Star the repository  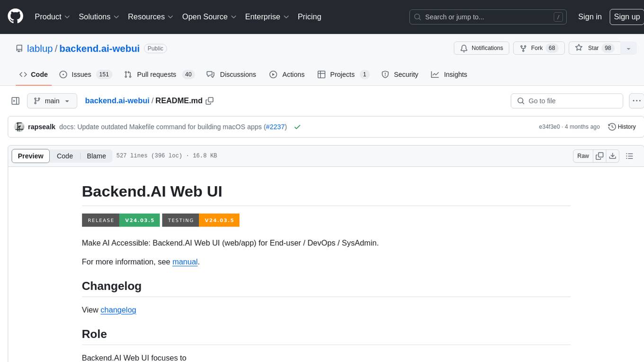[x=594, y=48]
